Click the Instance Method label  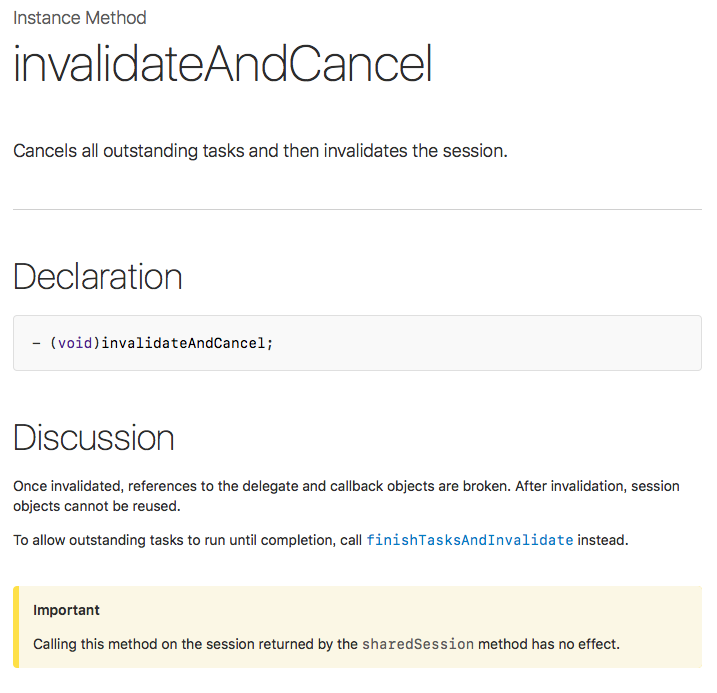coord(79,18)
